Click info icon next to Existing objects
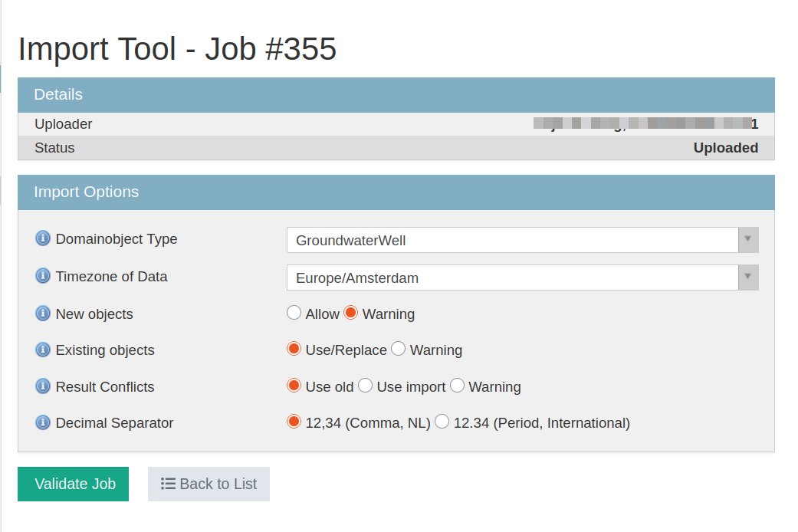 (x=43, y=350)
